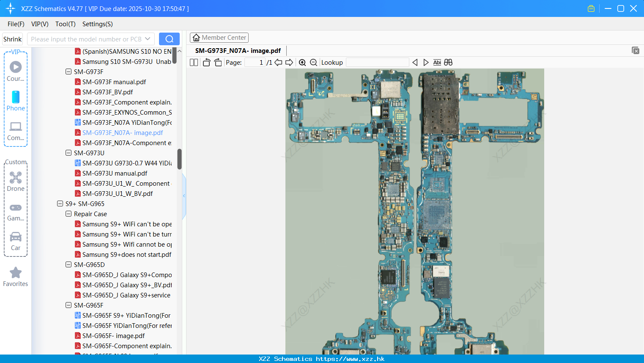644x363 pixels.
Task: Find next lookup result triangle
Action: click(426, 62)
